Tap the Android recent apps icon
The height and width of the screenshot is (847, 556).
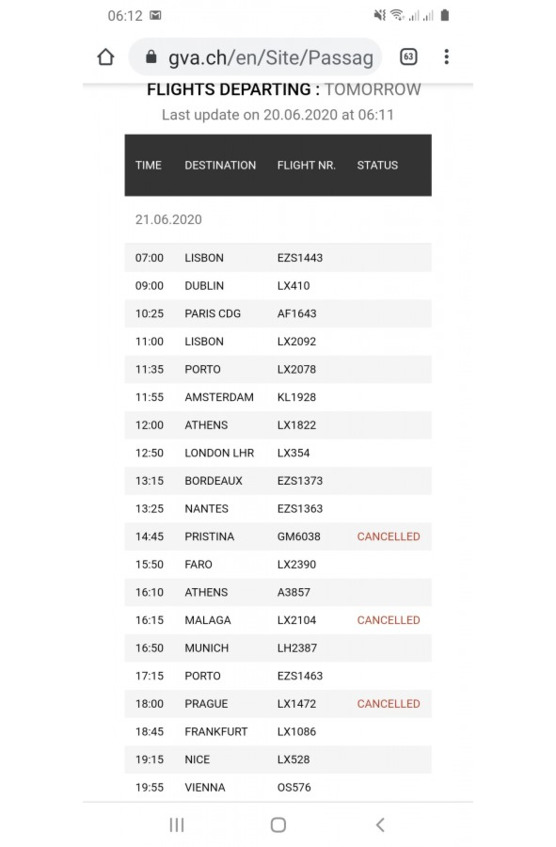[177, 825]
